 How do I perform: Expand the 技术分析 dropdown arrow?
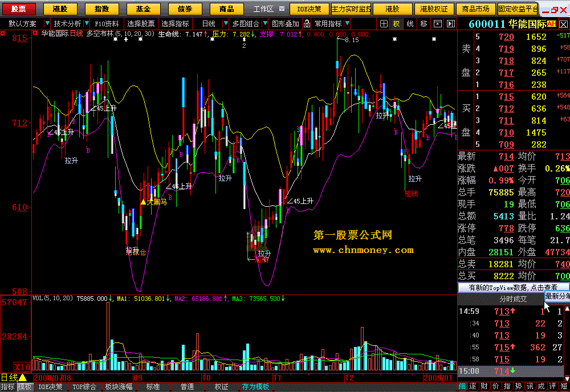[x=87, y=23]
